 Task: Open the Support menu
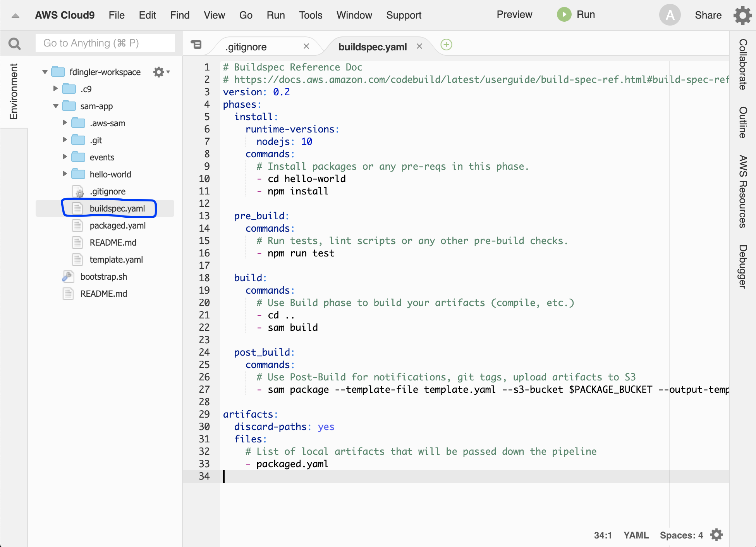click(404, 15)
